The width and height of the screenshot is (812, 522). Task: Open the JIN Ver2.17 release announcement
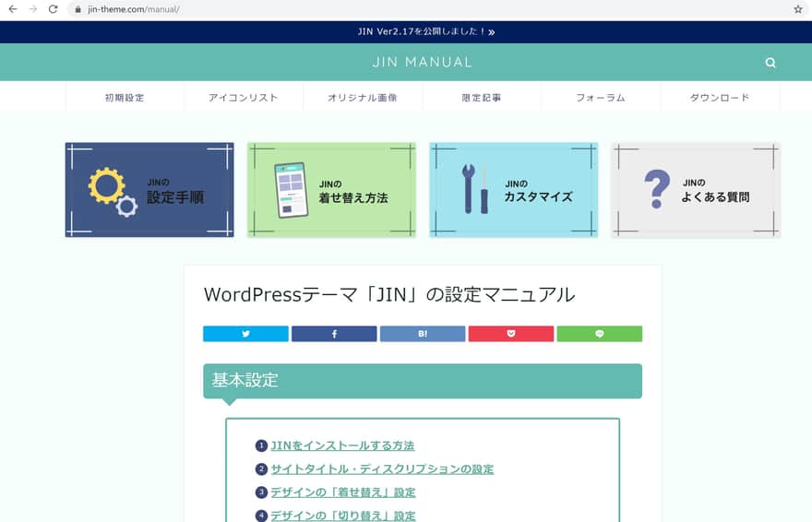pyautogui.click(x=425, y=31)
